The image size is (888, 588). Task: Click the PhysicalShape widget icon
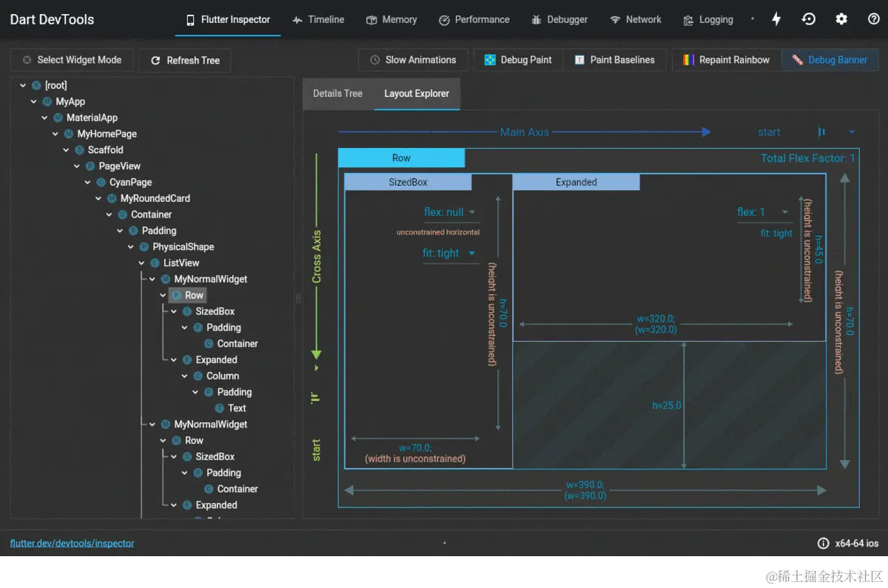(x=144, y=247)
